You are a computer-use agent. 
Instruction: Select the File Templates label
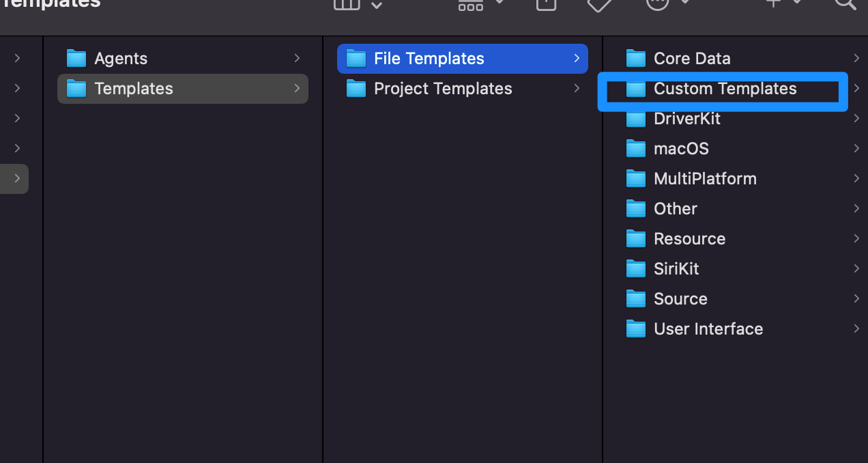pyautogui.click(x=429, y=59)
